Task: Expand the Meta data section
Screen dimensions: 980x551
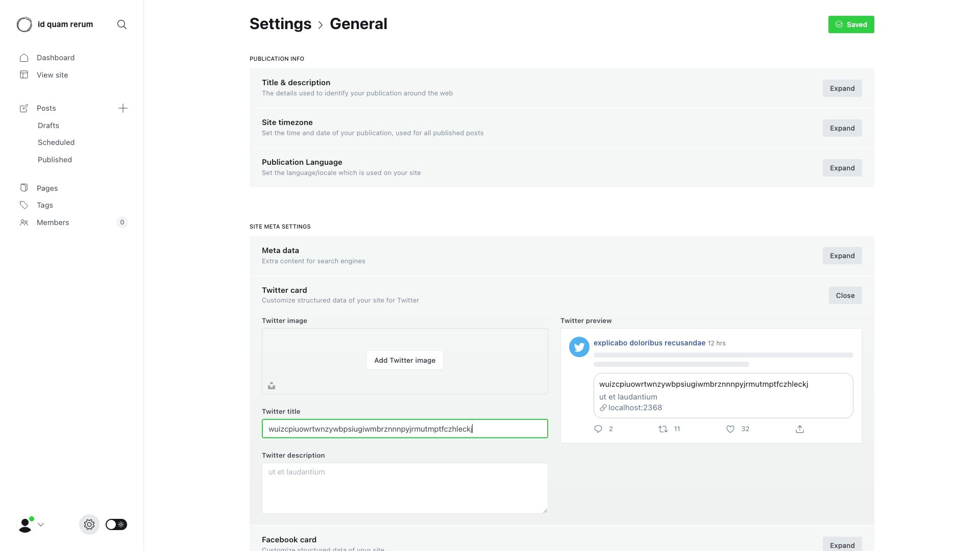Action: [x=842, y=256]
